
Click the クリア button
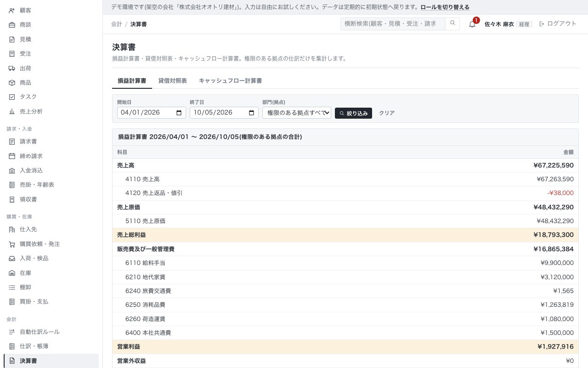tap(387, 113)
